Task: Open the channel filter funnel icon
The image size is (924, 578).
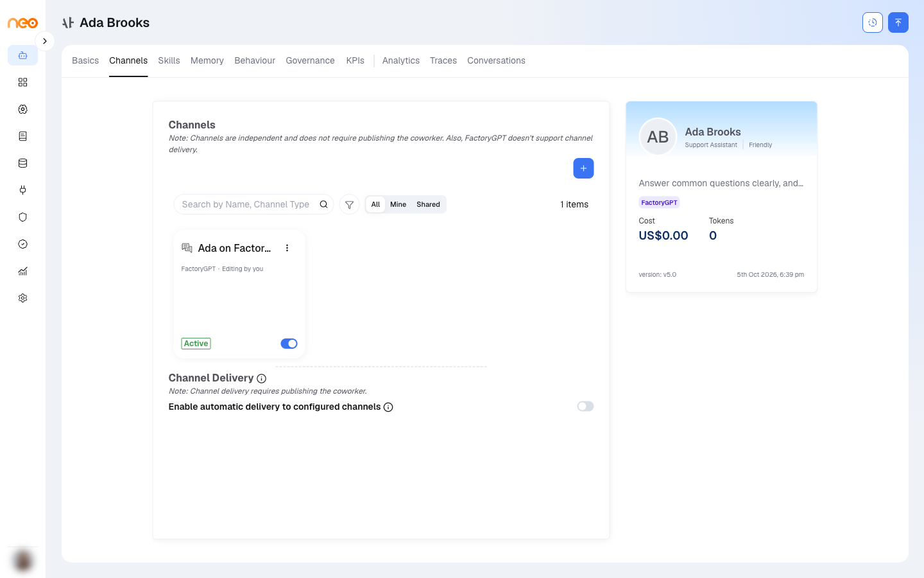Action: 349,204
